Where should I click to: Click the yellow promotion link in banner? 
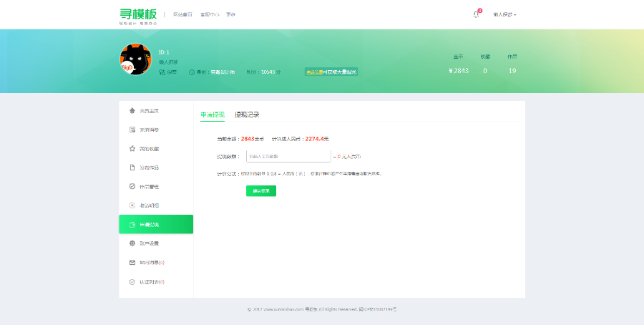314,72
